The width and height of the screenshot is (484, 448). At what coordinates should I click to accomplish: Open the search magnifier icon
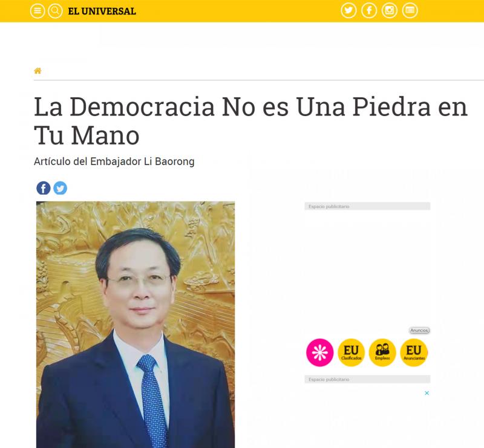point(55,11)
